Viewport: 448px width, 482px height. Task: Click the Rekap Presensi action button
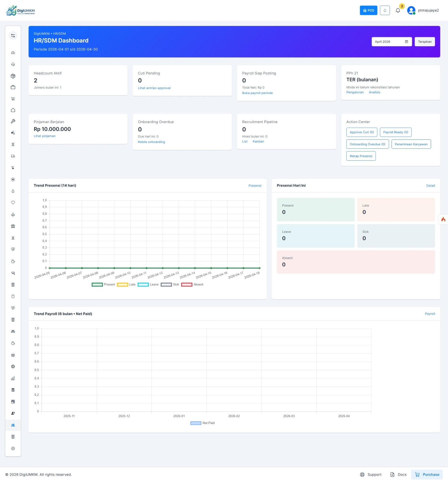(x=361, y=156)
